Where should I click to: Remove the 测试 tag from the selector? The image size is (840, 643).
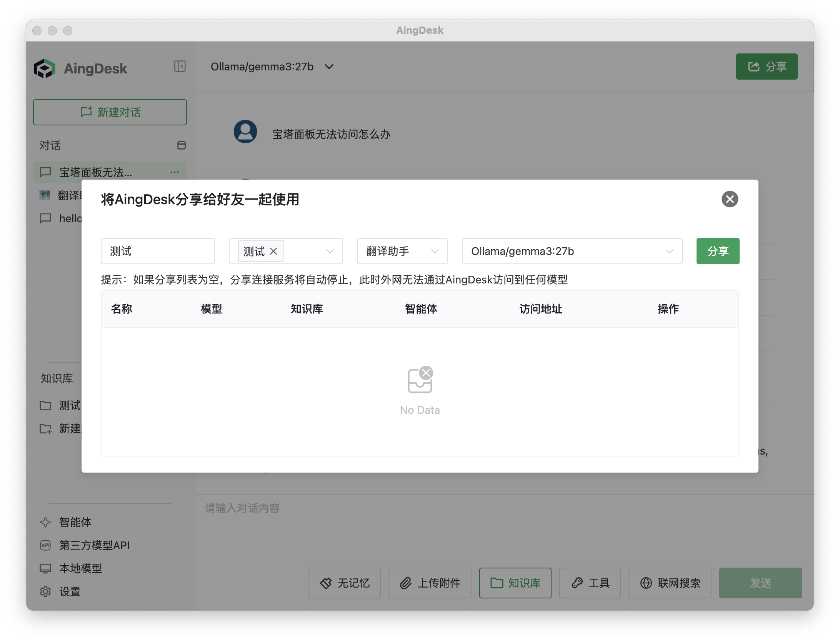[274, 251]
